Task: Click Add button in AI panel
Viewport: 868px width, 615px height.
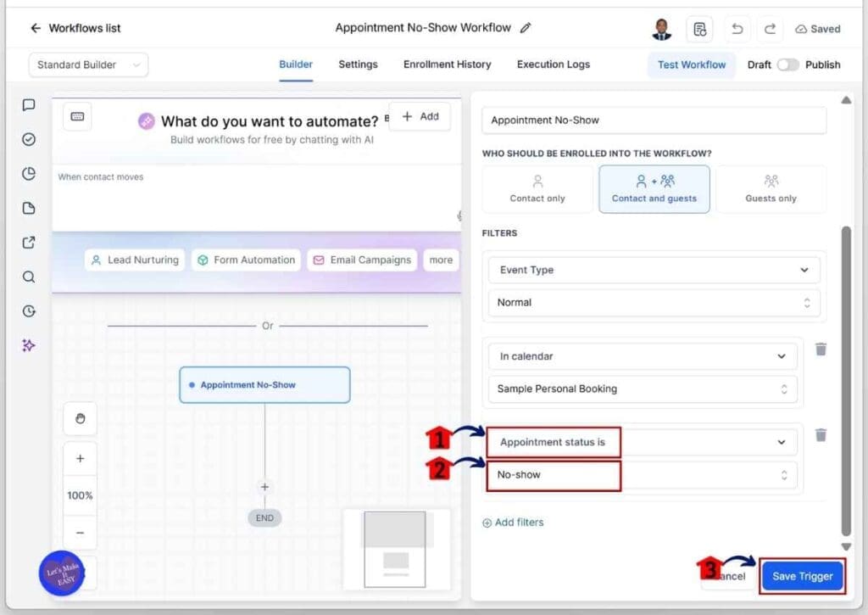Action: (420, 116)
